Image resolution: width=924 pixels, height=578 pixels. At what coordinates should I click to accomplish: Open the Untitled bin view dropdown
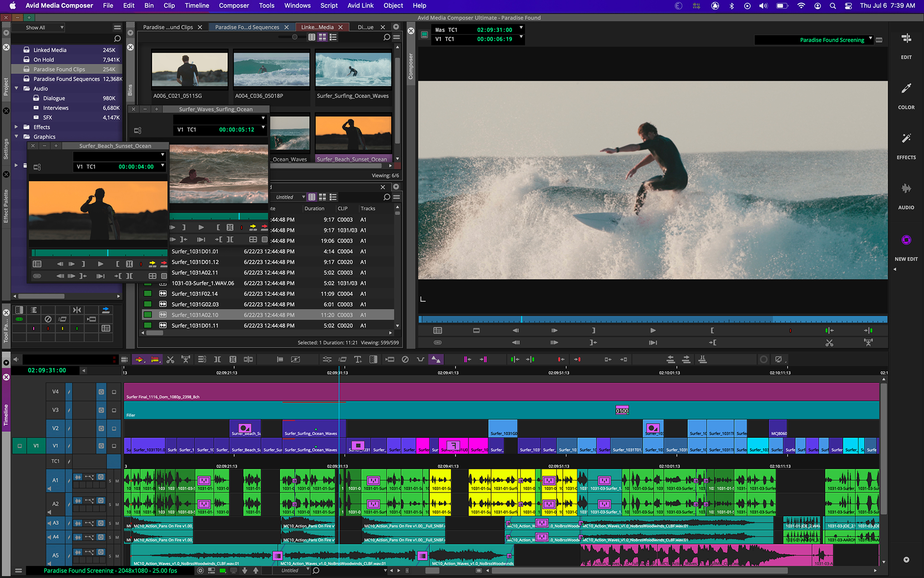click(290, 197)
